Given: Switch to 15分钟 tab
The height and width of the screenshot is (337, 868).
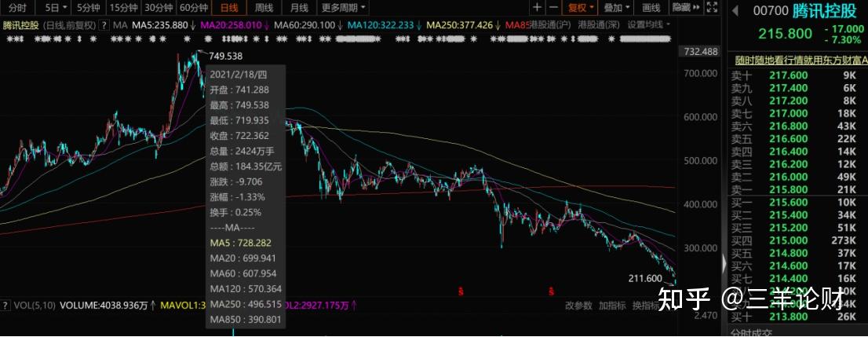Looking at the screenshot, I should pos(124,7).
